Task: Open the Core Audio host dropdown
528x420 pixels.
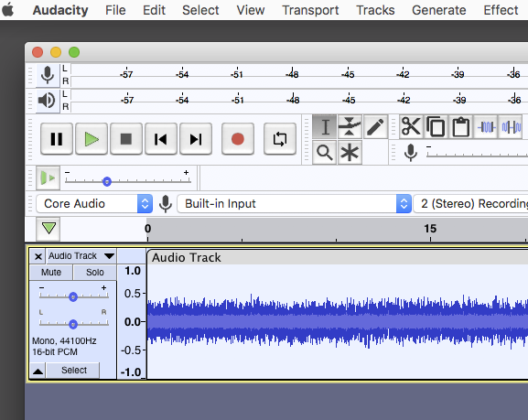Action: tap(94, 203)
